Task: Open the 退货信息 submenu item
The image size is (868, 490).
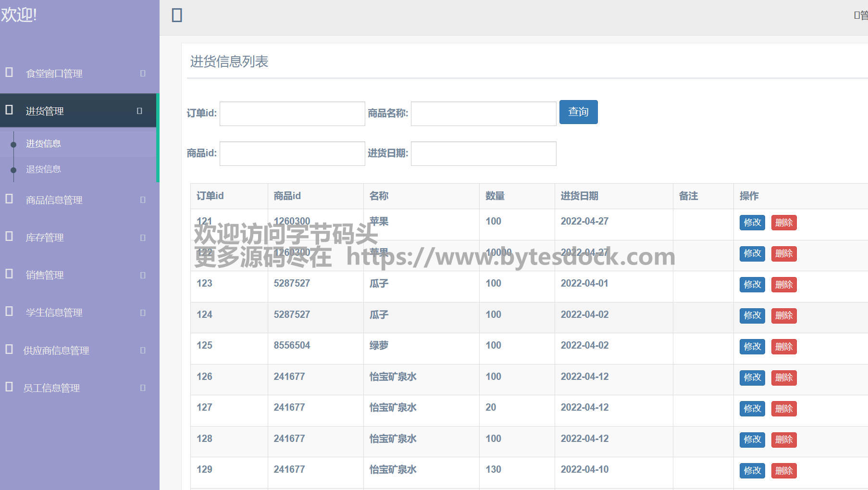Action: pos(43,169)
